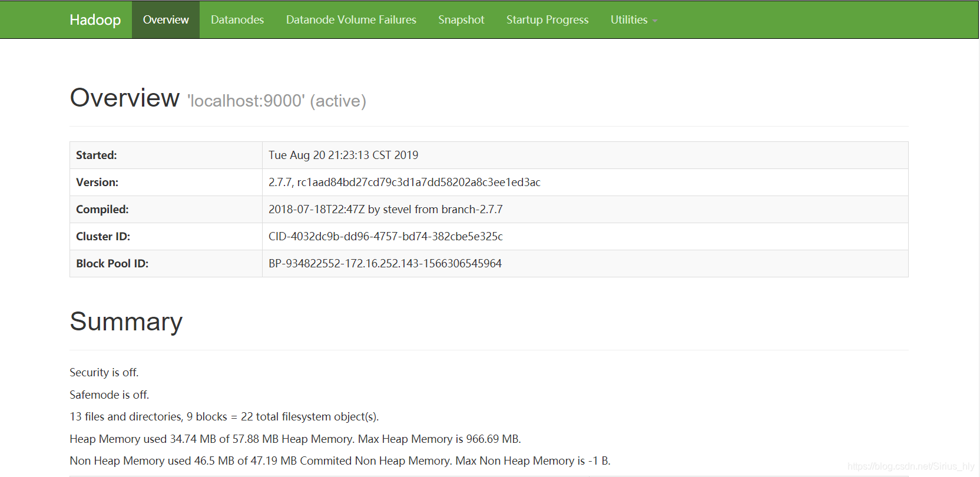Select the Overview tab
The image size is (980, 477).
165,19
